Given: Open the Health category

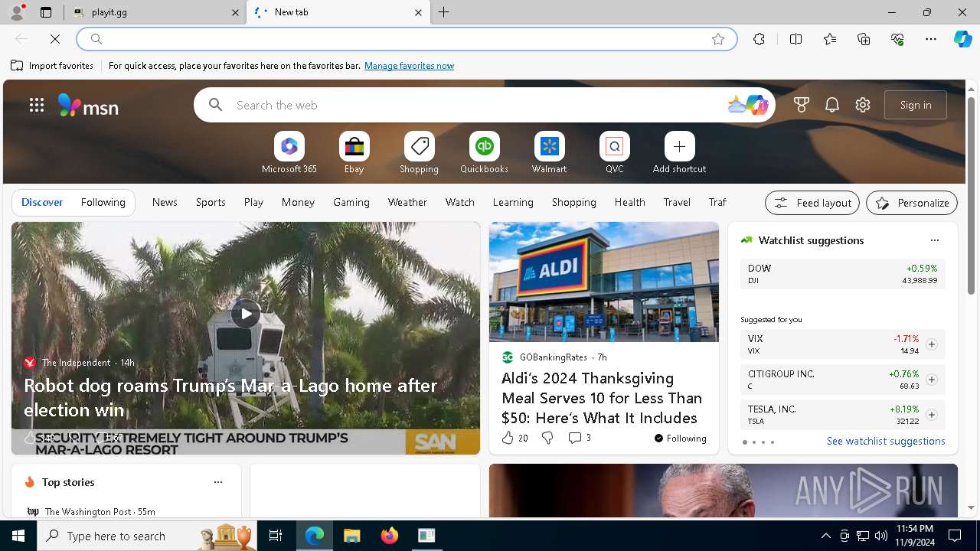Looking at the screenshot, I should pyautogui.click(x=629, y=202).
